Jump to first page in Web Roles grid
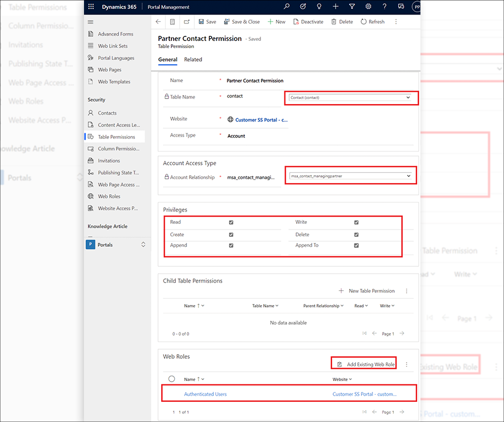The height and width of the screenshot is (422, 504). click(364, 412)
